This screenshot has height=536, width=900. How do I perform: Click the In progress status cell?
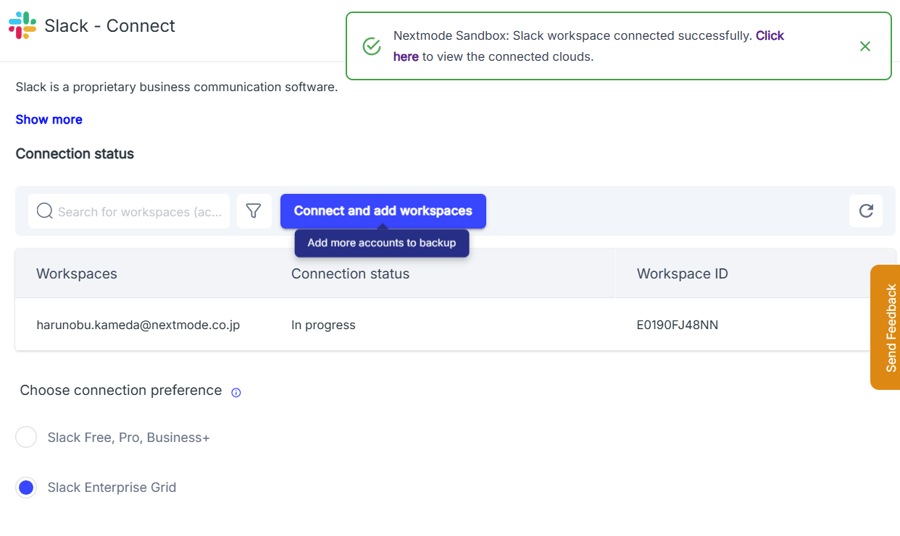pos(323,325)
